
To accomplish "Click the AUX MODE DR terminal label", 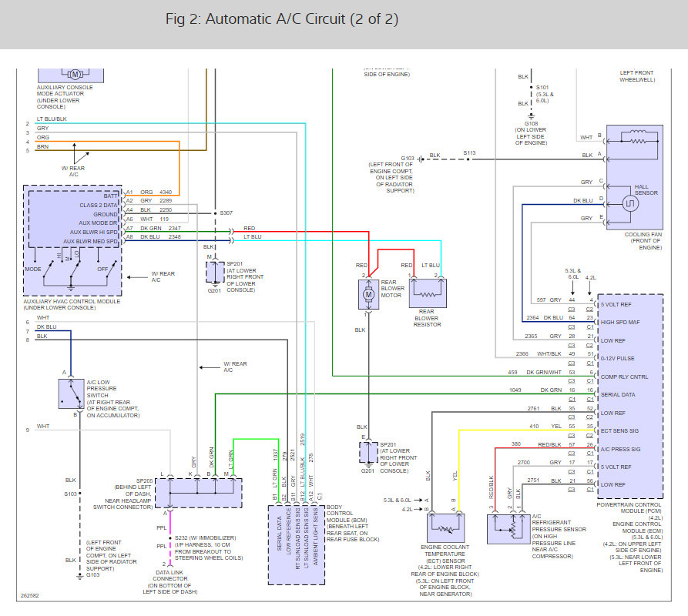I will point(99,223).
